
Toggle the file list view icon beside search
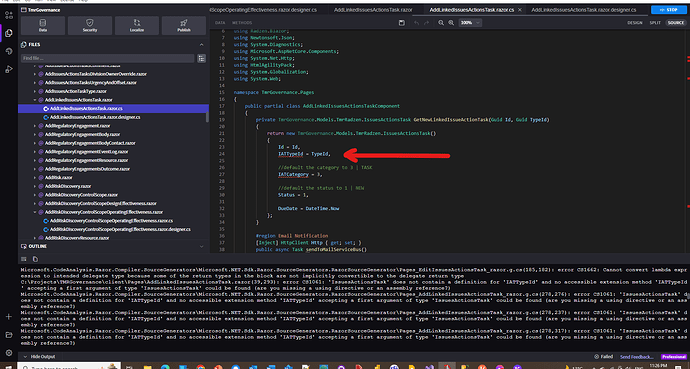click(202, 58)
